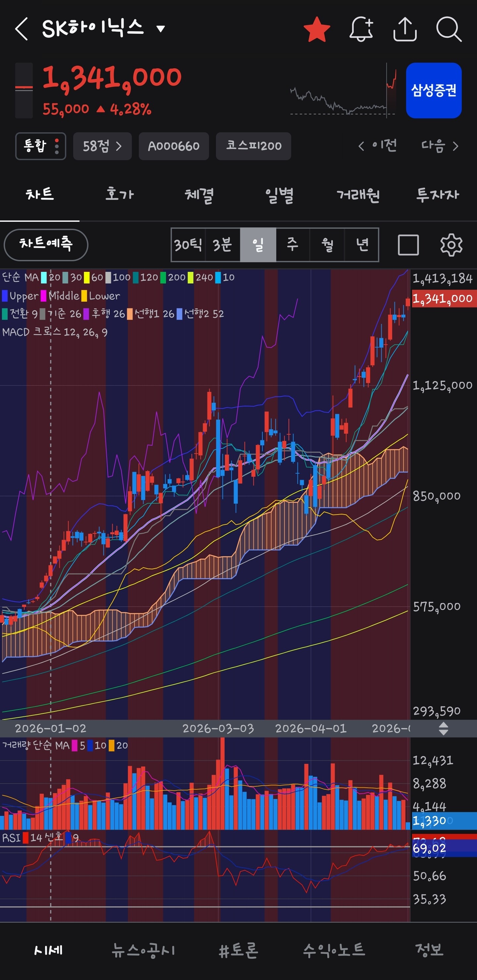
Task: Click the MA 20 cyan color swatch
Action: click(x=44, y=277)
